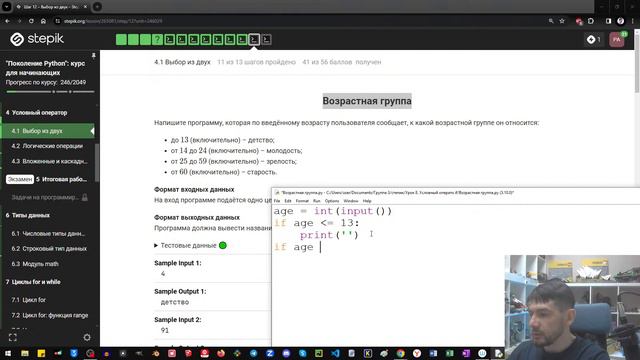Viewport: 640px width, 360px height.
Task: Go back in the browser
Action: point(7,21)
